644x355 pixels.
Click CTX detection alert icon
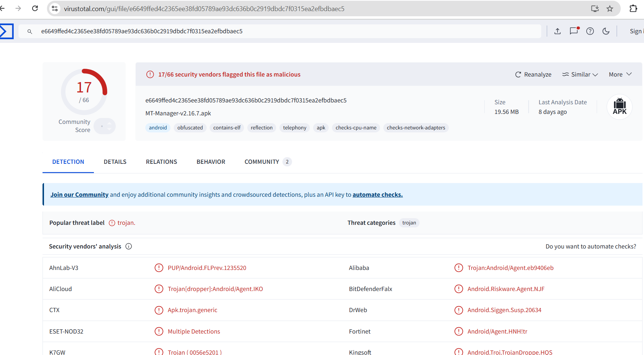tap(159, 310)
